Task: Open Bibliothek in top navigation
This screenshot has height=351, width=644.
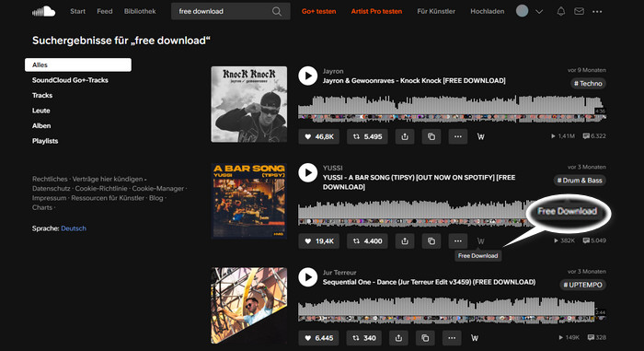Action: pyautogui.click(x=140, y=12)
